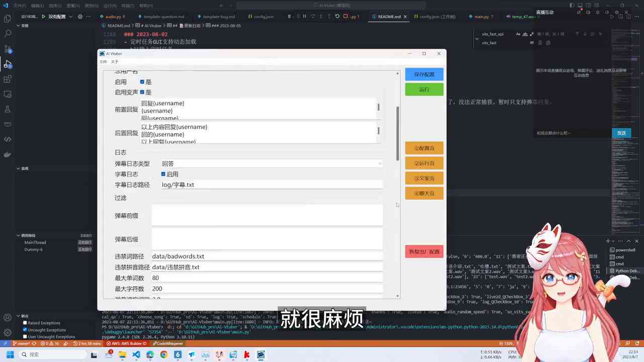Toggle the 启用 checkbox in AI Vtuber
The width and height of the screenshot is (644, 362).
coord(142,81)
